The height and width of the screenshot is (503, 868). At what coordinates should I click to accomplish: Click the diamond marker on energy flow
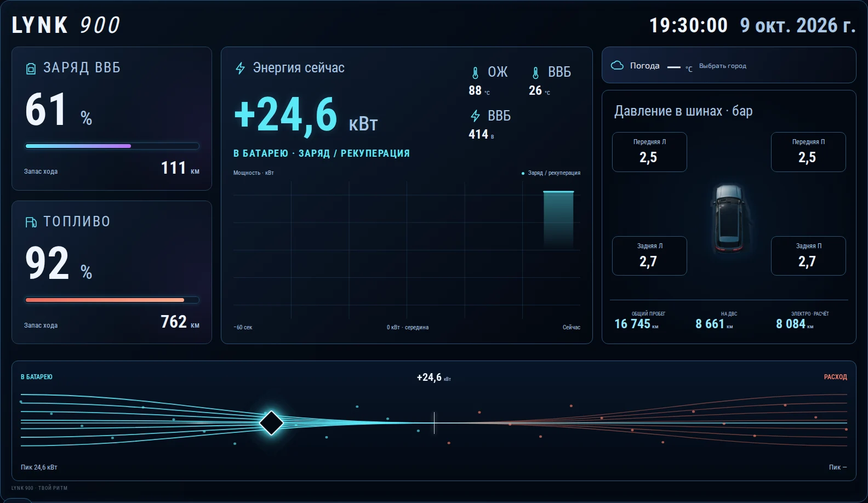click(271, 423)
